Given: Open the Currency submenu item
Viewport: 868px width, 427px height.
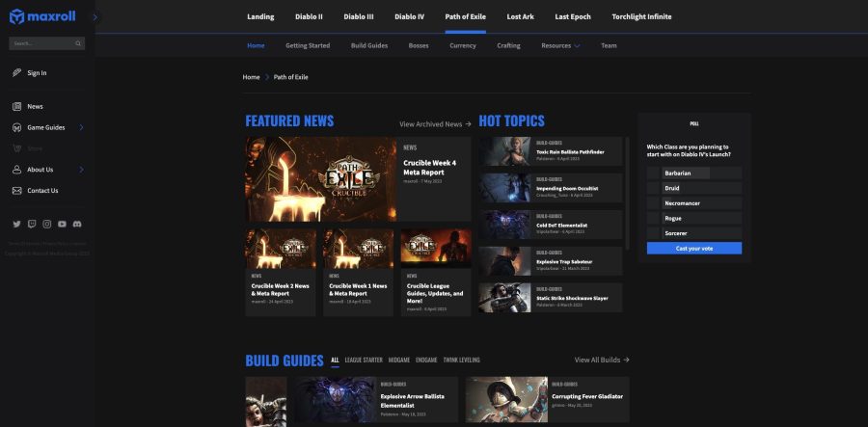Looking at the screenshot, I should tap(463, 45).
